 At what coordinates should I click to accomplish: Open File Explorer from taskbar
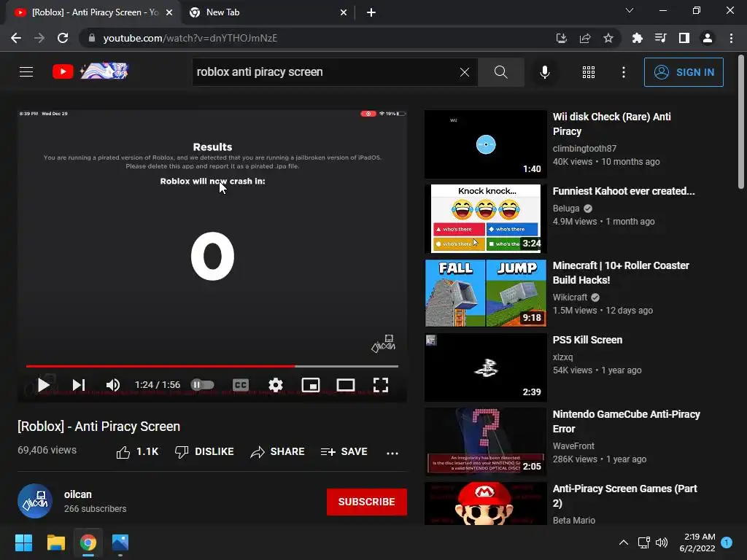click(55, 542)
